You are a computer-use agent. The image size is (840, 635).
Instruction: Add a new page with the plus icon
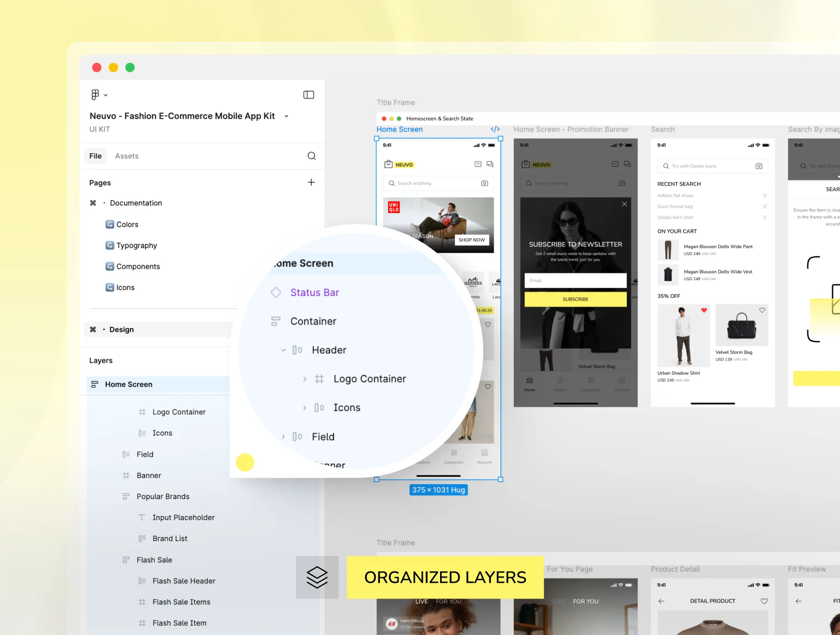311,182
